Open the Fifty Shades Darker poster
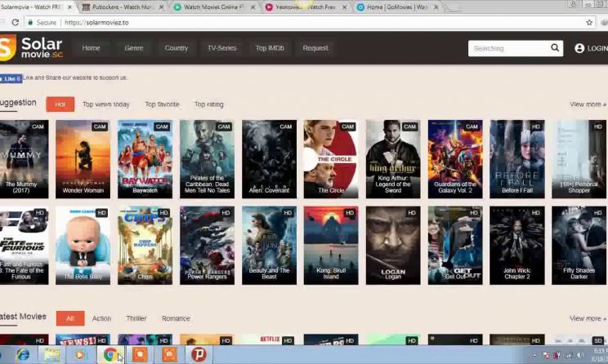608x364 pixels. click(579, 246)
